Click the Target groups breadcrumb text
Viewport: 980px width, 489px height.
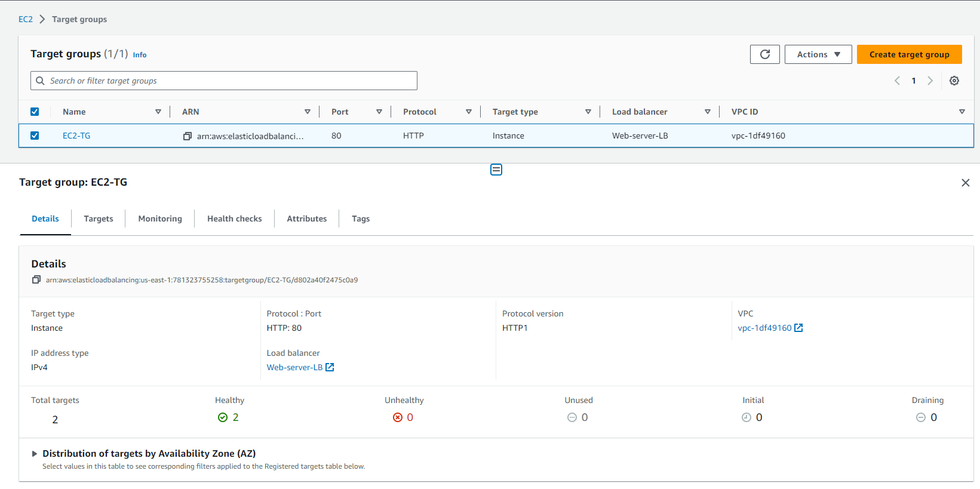pyautogui.click(x=79, y=19)
